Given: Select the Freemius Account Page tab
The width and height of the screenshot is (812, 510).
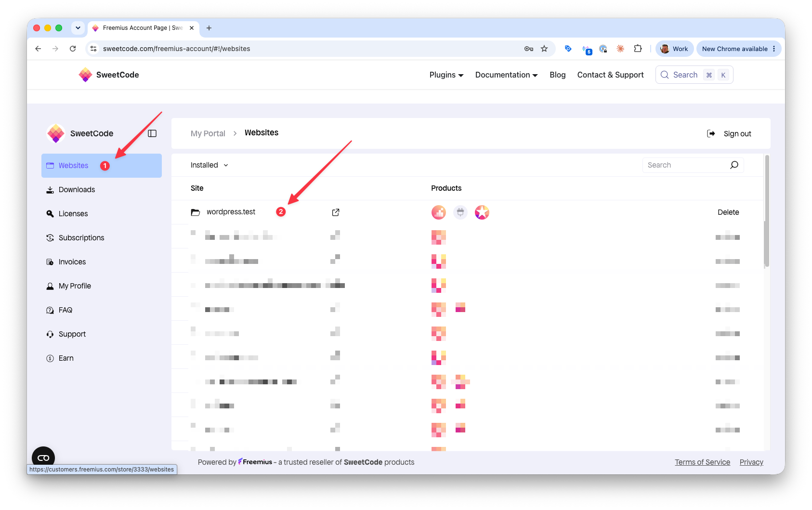Looking at the screenshot, I should pos(144,28).
